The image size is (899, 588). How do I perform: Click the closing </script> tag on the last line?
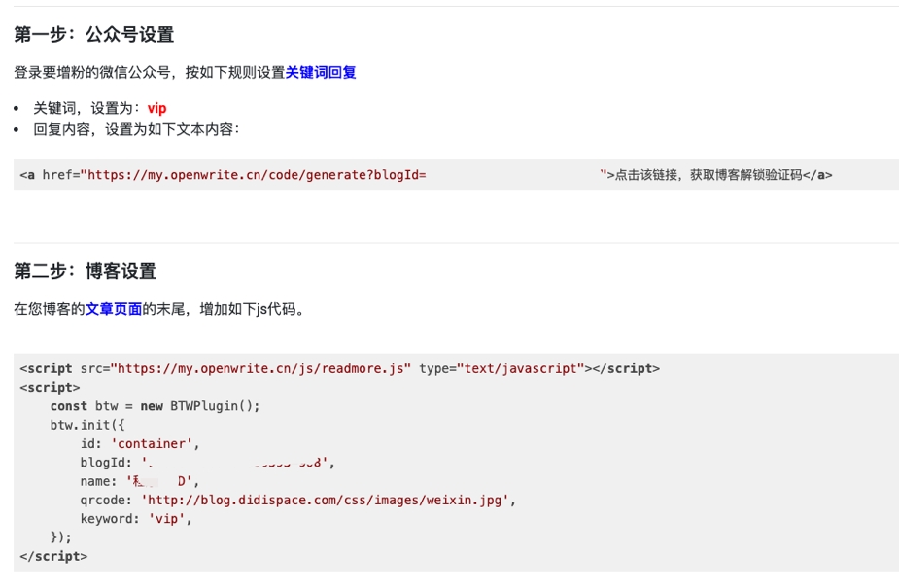pos(53,556)
